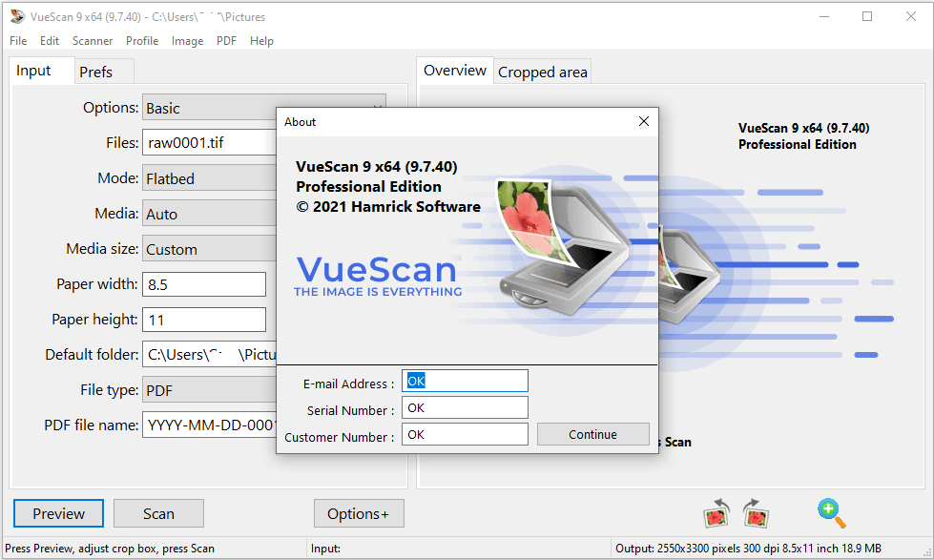Click the E-mail Address field in About dialog
Viewport: 934px width, 560px height.
pos(465,381)
